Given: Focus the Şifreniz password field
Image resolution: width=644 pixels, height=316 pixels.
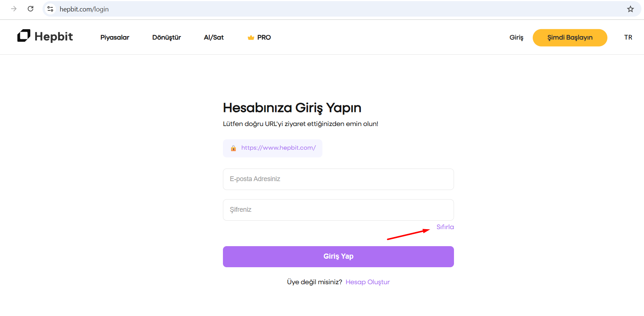Looking at the screenshot, I should click(x=338, y=210).
